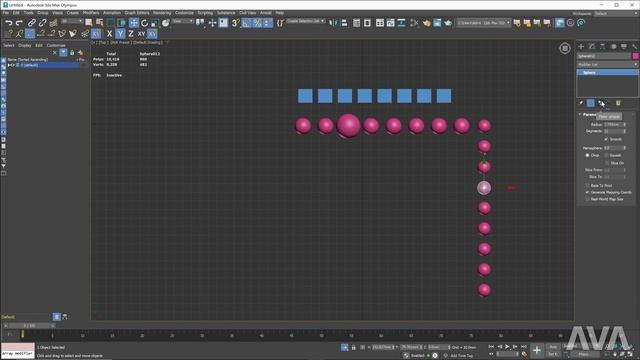640x360 pixels.
Task: Enable Real-World Map Size checkbox
Action: pos(587,199)
